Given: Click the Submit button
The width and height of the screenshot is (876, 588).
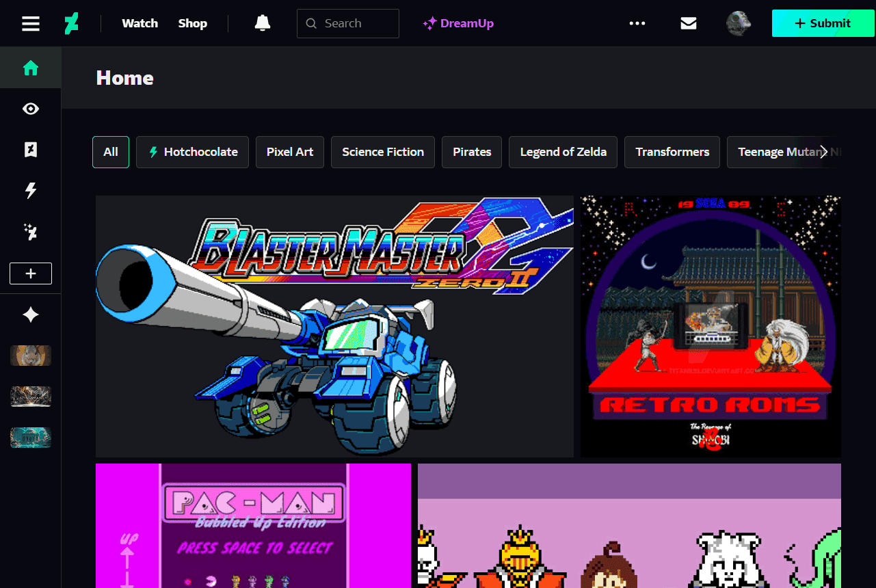Looking at the screenshot, I should (x=823, y=23).
